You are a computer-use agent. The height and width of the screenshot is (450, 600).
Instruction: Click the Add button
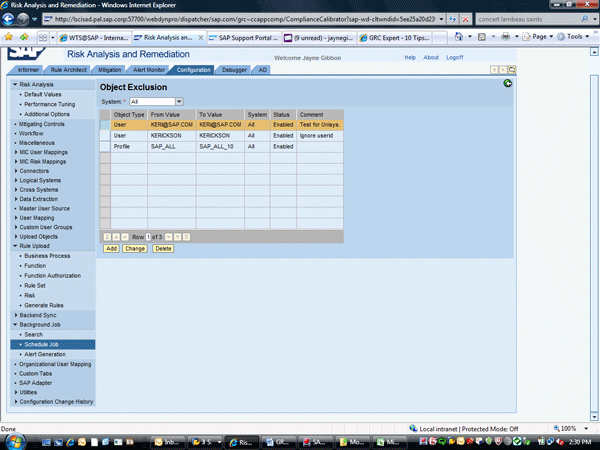[111, 249]
